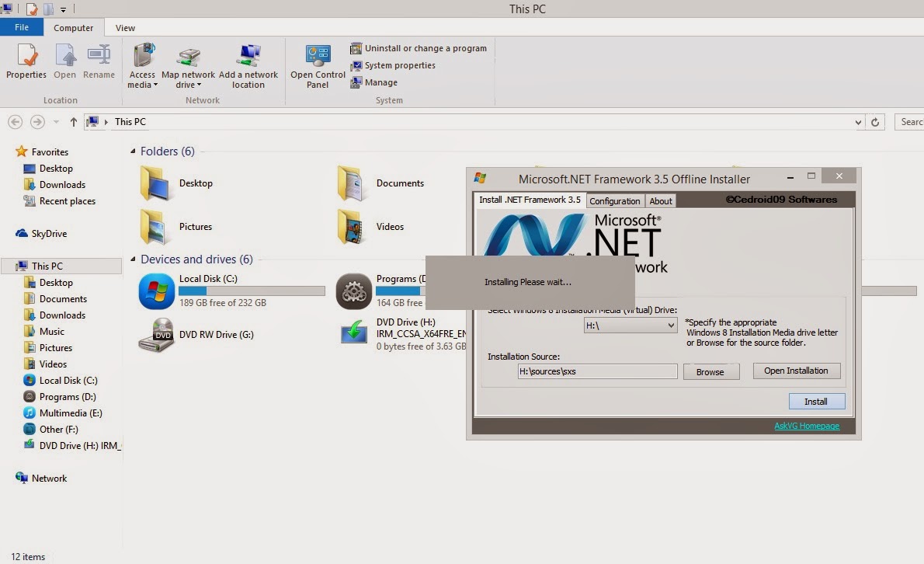Image resolution: width=924 pixels, height=564 pixels.
Task: Click Manage in the System group
Action: click(373, 82)
